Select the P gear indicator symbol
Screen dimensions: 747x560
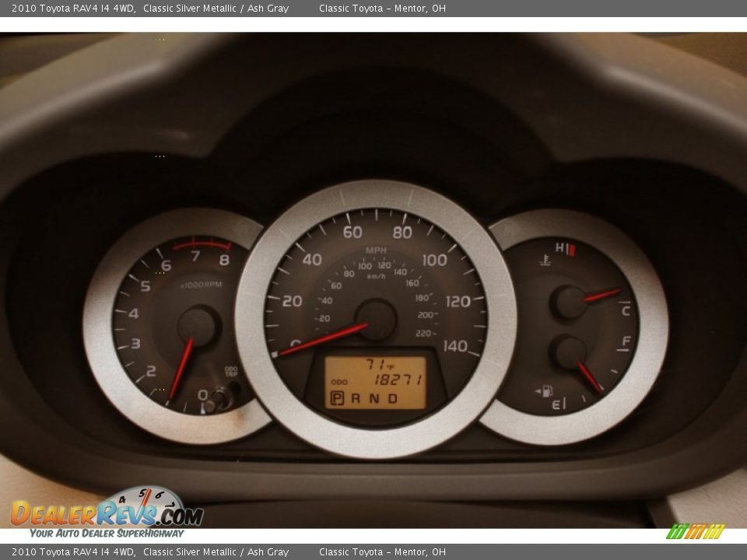(338, 398)
